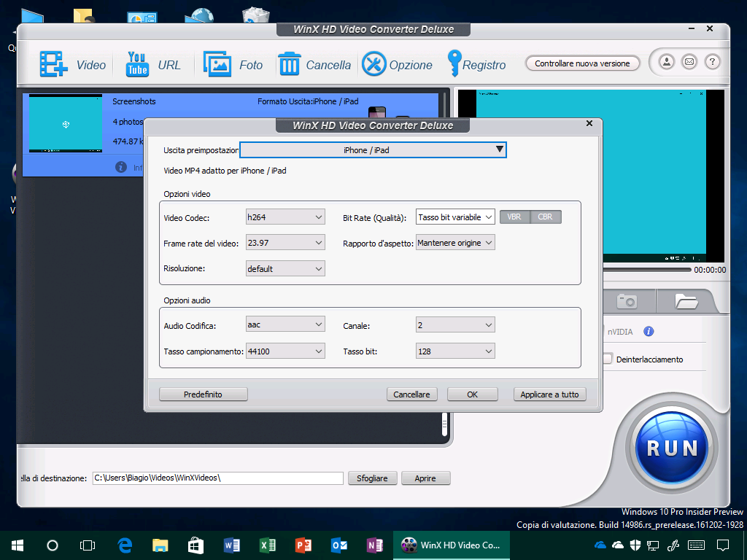Image resolution: width=747 pixels, height=560 pixels.
Task: Open Microsoft Store from taskbar
Action: [x=196, y=545]
